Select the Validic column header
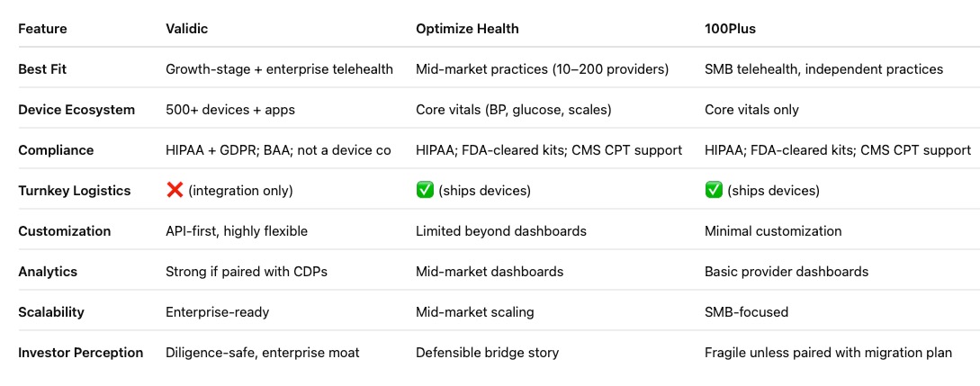This screenshot has height=386, width=980. pos(186,29)
